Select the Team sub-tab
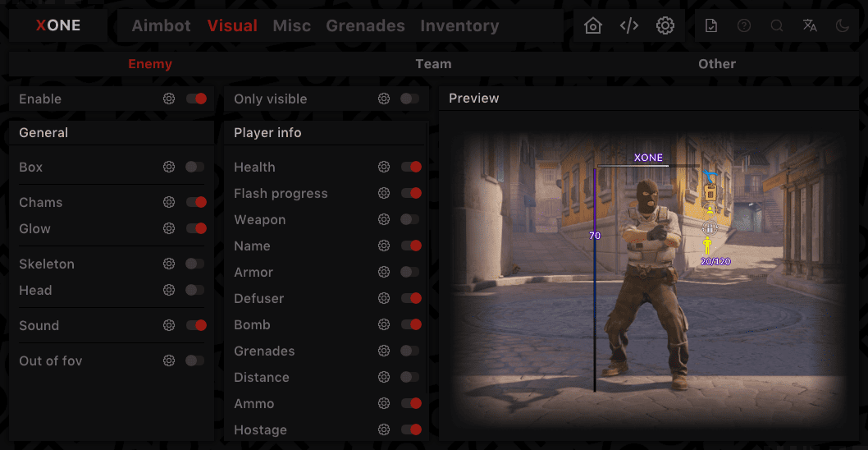The image size is (868, 450). click(x=433, y=64)
